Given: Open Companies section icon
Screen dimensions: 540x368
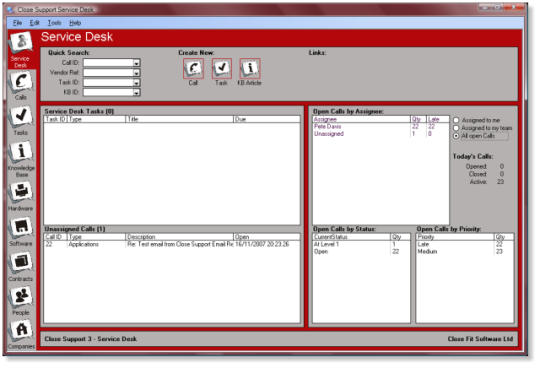Looking at the screenshot, I should tap(21, 335).
